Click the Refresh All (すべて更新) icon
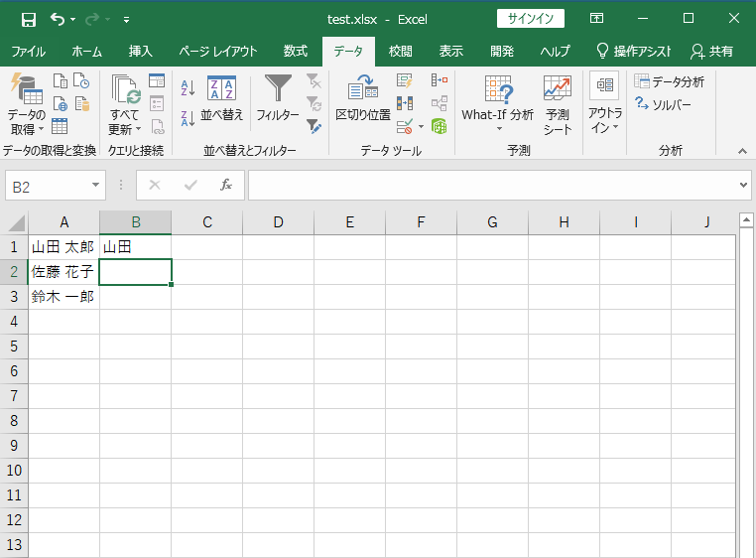 (125, 88)
